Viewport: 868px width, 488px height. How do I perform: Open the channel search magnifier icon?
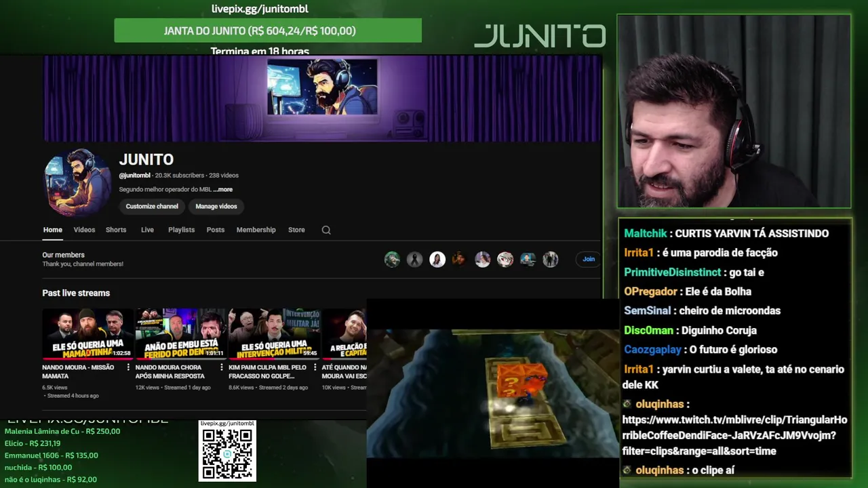[326, 230]
